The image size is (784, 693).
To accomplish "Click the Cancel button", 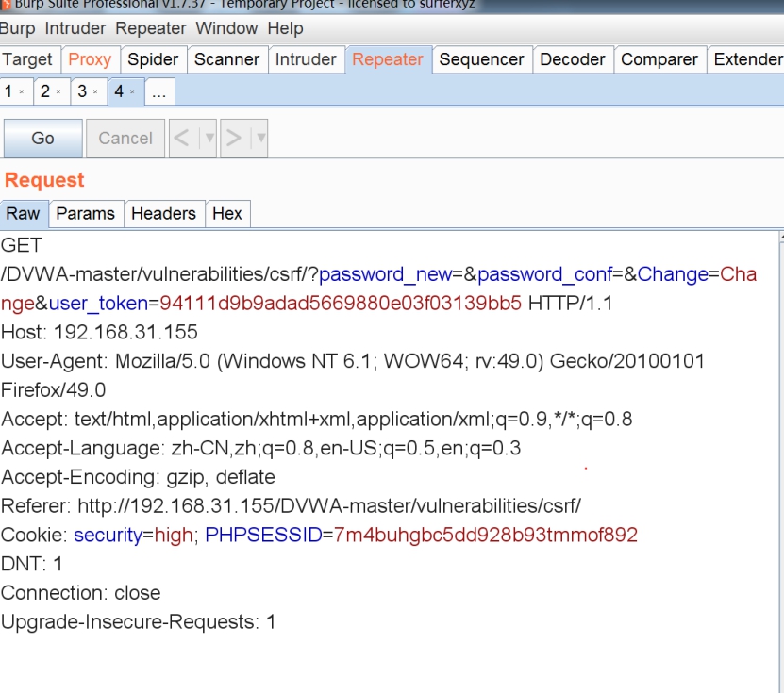I will (x=125, y=139).
